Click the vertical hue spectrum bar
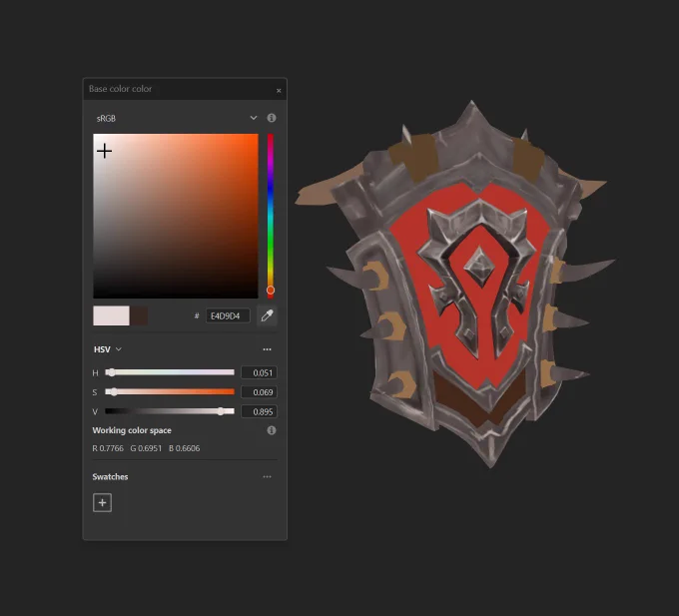Screen dimensions: 679x616 pyautogui.click(x=271, y=216)
